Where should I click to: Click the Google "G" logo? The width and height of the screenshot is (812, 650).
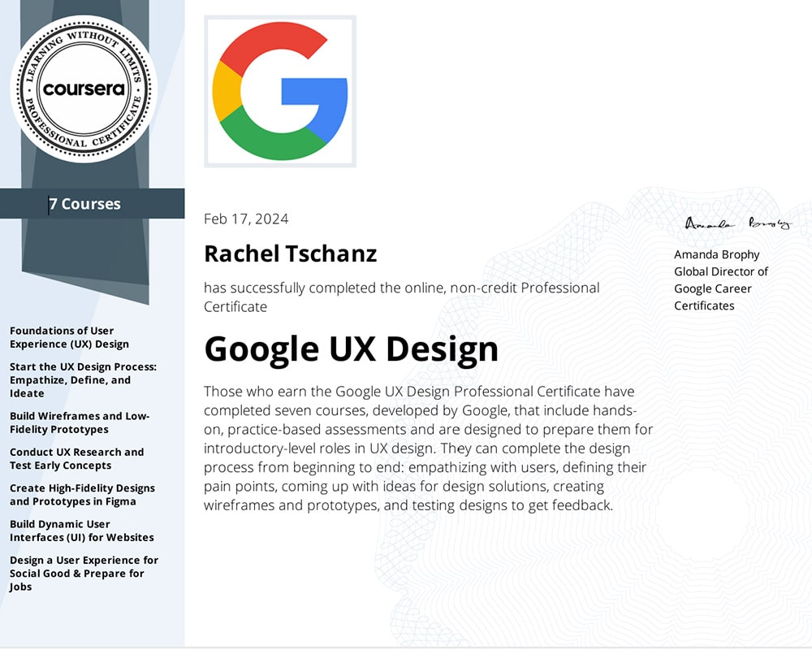click(x=279, y=92)
